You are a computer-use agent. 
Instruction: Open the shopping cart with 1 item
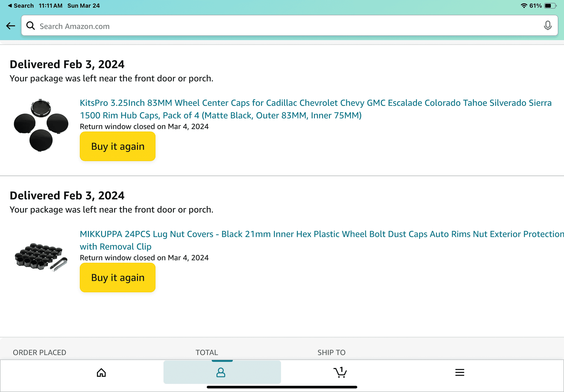[x=340, y=372]
